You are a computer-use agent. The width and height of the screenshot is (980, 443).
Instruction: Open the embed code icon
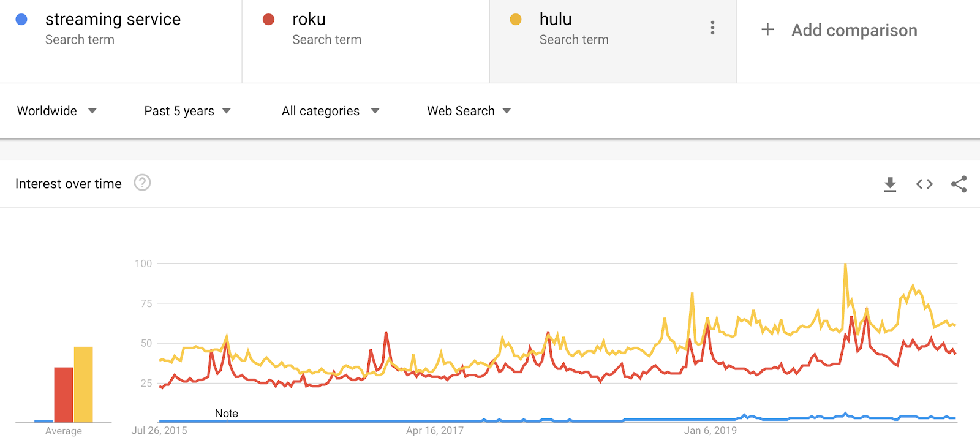[x=924, y=184]
